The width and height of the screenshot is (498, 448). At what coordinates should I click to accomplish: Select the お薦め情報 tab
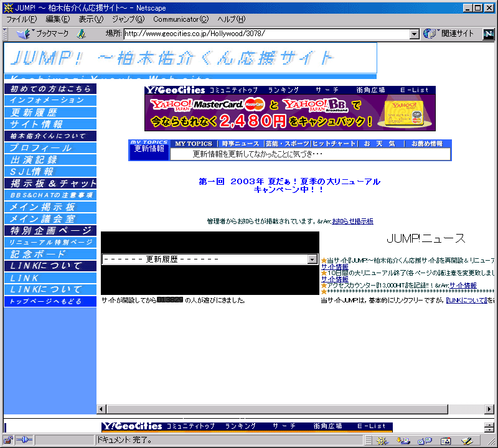click(x=427, y=144)
